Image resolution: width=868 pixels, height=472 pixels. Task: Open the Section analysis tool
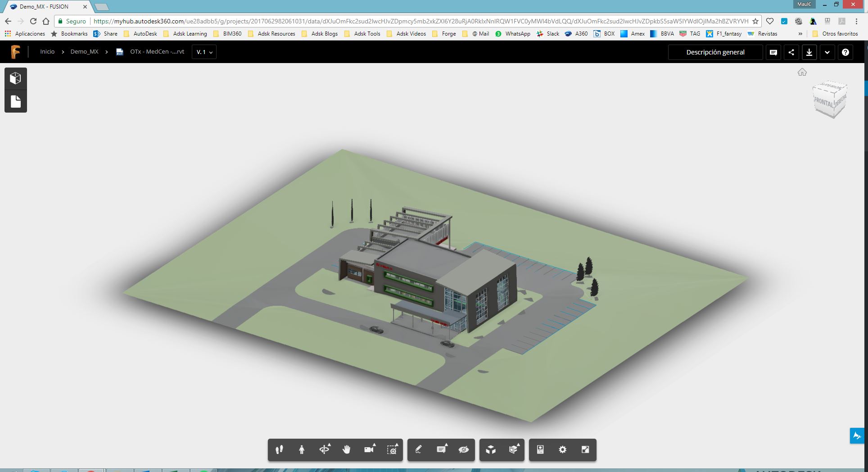513,449
